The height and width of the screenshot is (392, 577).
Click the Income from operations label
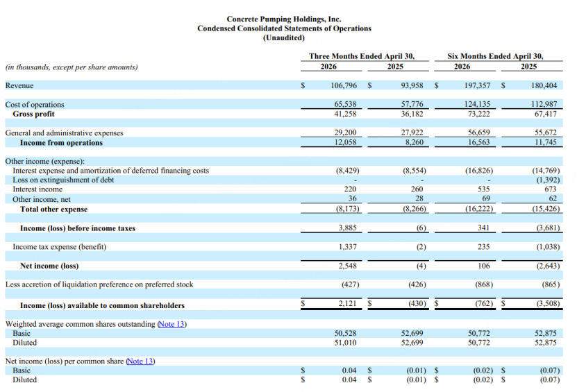(x=62, y=143)
